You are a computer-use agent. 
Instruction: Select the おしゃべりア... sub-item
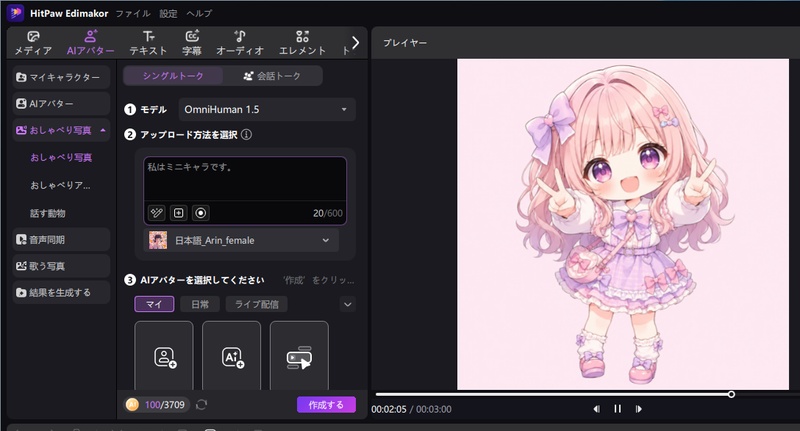point(60,185)
